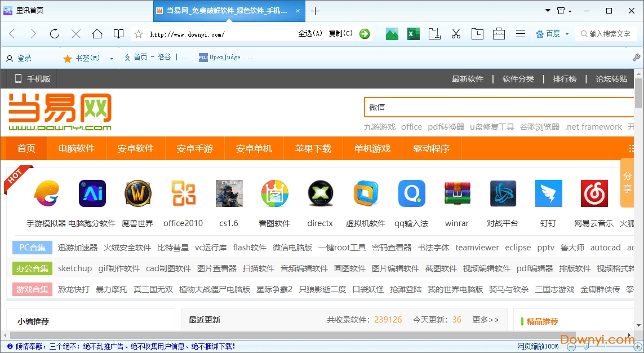Open the 排行榜 link in top bar

565,79
